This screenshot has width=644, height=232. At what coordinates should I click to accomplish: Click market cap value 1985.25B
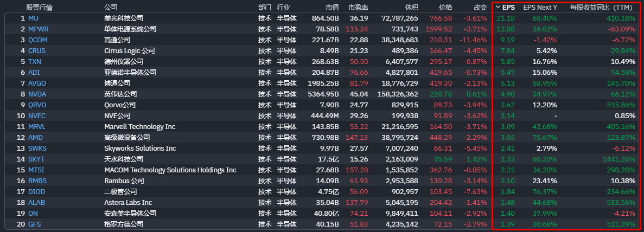pos(323,83)
